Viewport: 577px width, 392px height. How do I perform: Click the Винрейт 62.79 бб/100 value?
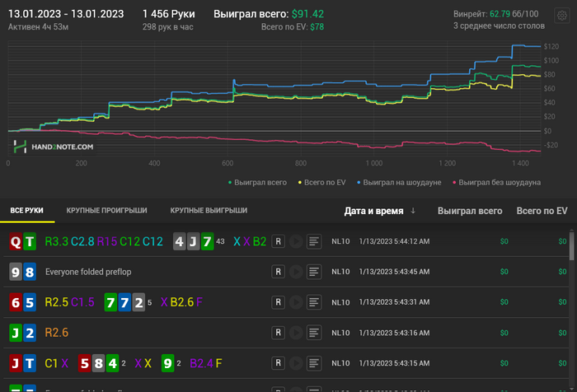(495, 14)
